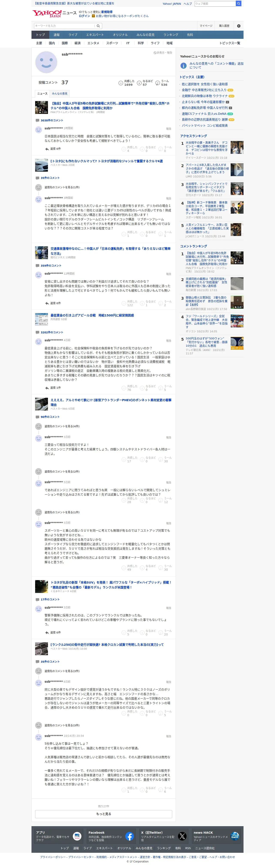Click ログイン link

point(84,16)
